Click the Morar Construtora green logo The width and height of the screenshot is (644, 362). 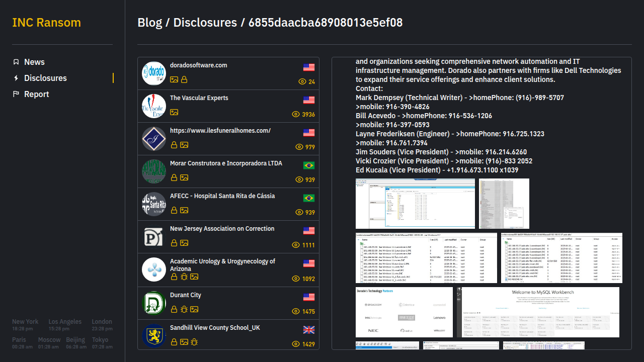click(154, 171)
